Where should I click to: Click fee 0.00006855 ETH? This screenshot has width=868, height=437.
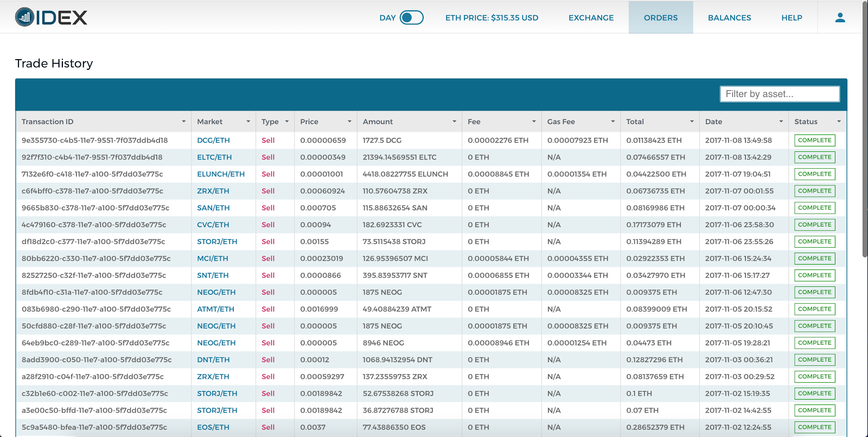point(499,275)
